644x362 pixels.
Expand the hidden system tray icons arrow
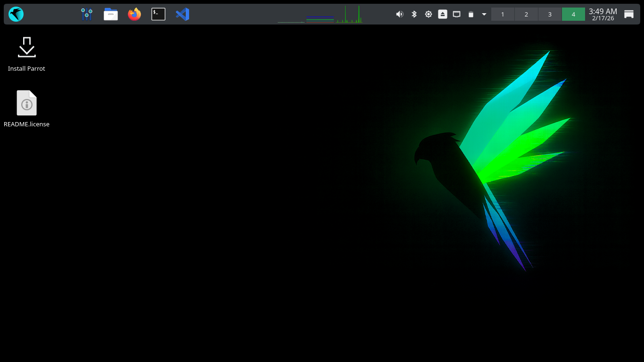pyautogui.click(x=484, y=14)
